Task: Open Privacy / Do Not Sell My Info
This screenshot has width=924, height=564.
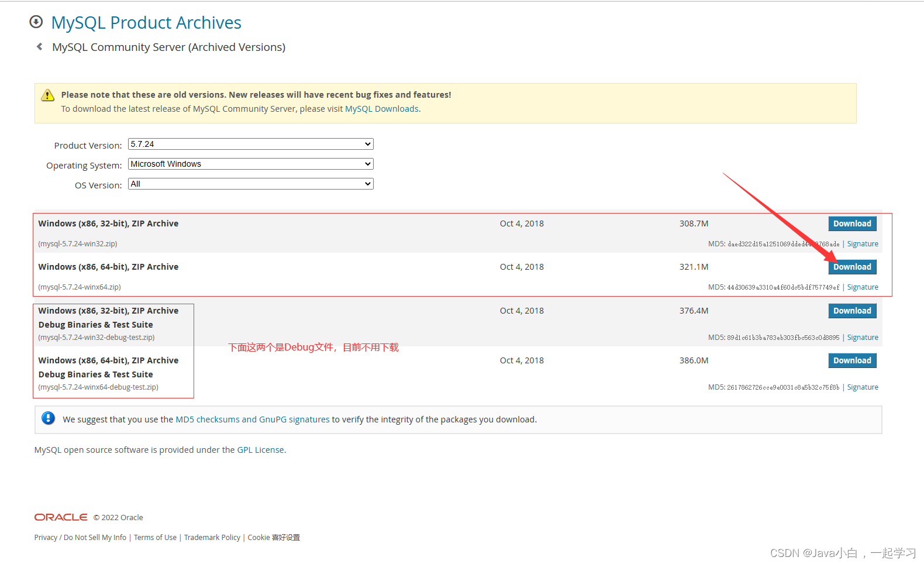Action: click(x=80, y=538)
